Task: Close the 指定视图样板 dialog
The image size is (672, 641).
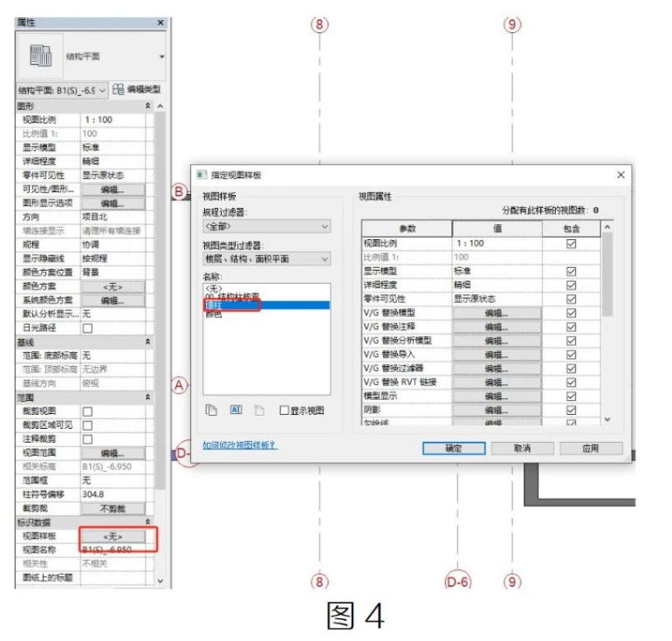Action: [x=621, y=175]
